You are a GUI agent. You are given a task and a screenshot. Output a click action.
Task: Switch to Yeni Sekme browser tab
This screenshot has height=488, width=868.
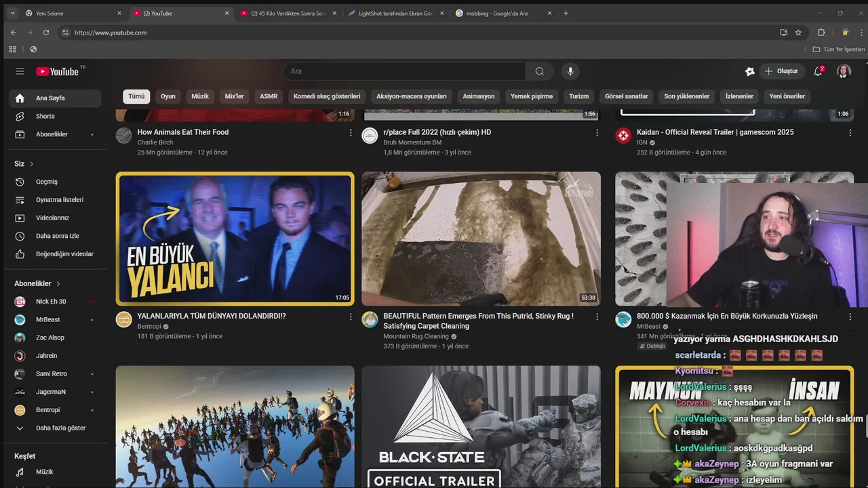tap(72, 13)
